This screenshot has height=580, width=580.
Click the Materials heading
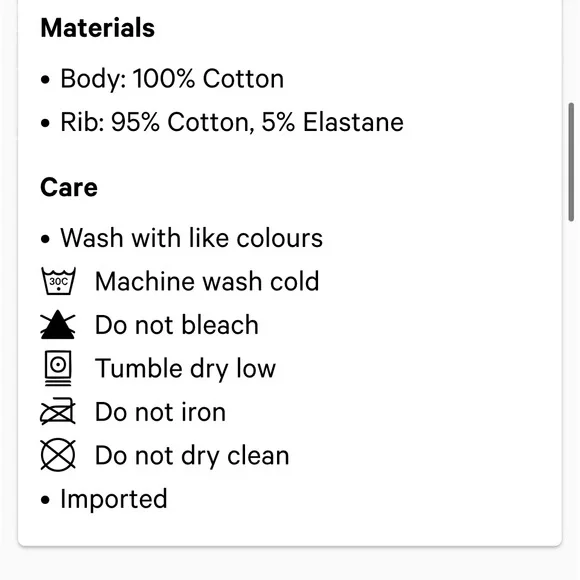(x=98, y=28)
